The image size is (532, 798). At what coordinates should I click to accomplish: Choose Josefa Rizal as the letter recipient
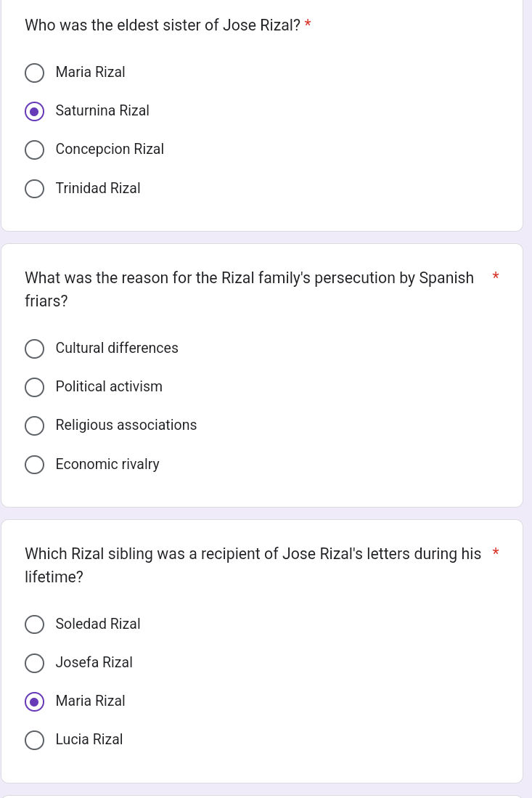[34, 663]
